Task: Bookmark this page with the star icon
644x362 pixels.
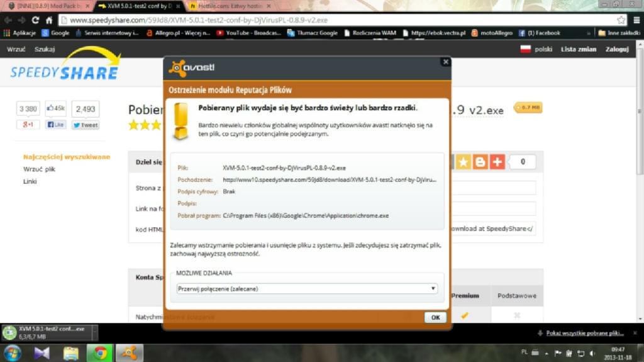Action: click(621, 20)
